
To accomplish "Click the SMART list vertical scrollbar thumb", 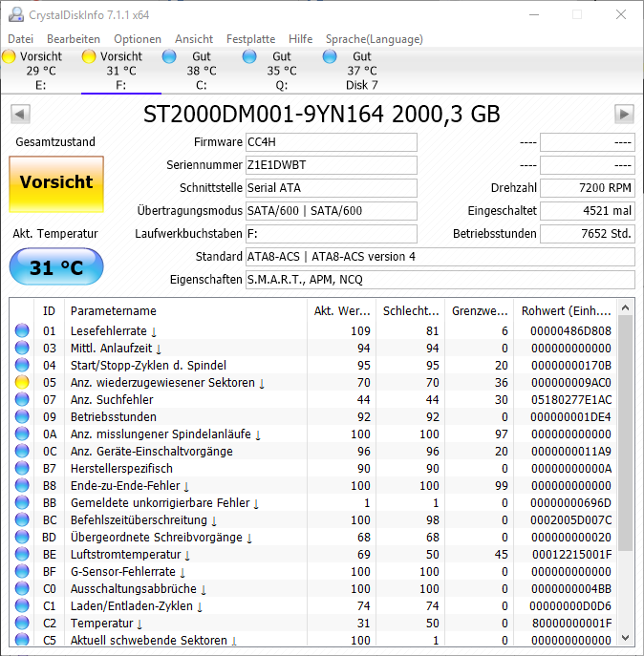I will click(x=626, y=433).
